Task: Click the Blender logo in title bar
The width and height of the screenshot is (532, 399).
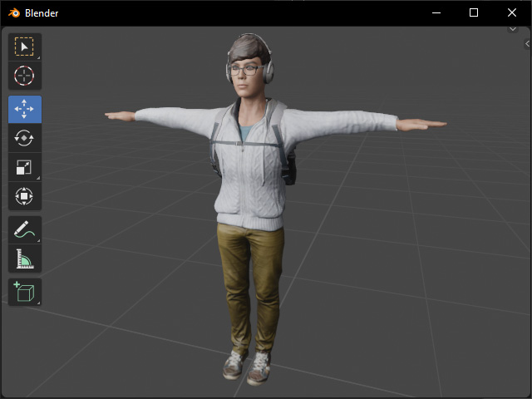Action: (x=14, y=13)
